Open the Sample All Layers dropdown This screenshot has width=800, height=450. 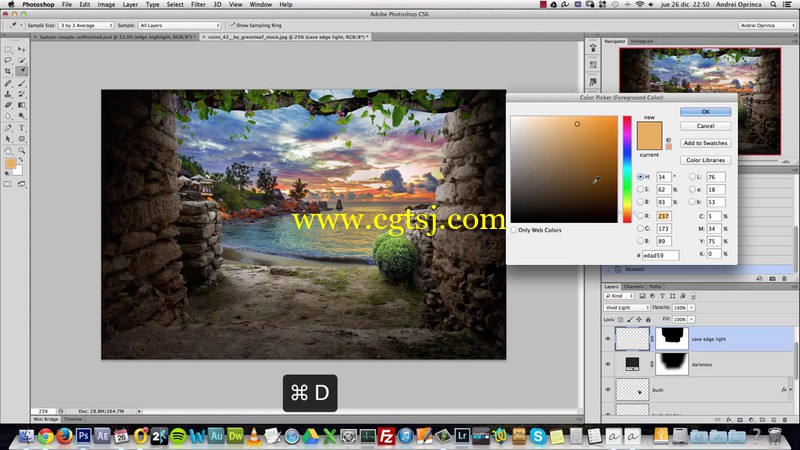point(180,25)
